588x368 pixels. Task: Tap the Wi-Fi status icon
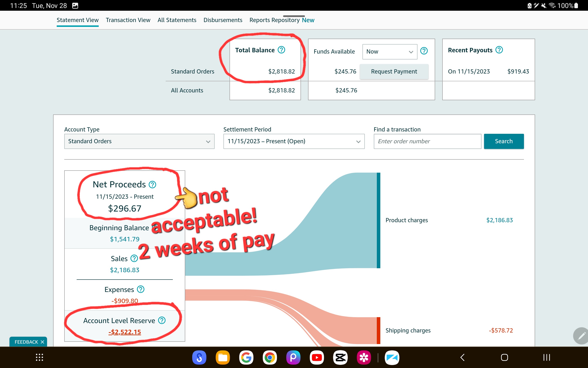pos(553,5)
